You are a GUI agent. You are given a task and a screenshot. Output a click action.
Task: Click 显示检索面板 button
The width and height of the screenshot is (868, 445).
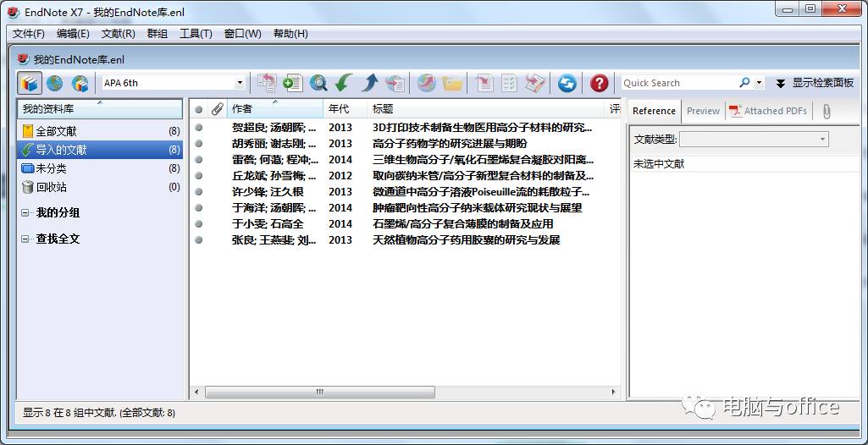[815, 83]
